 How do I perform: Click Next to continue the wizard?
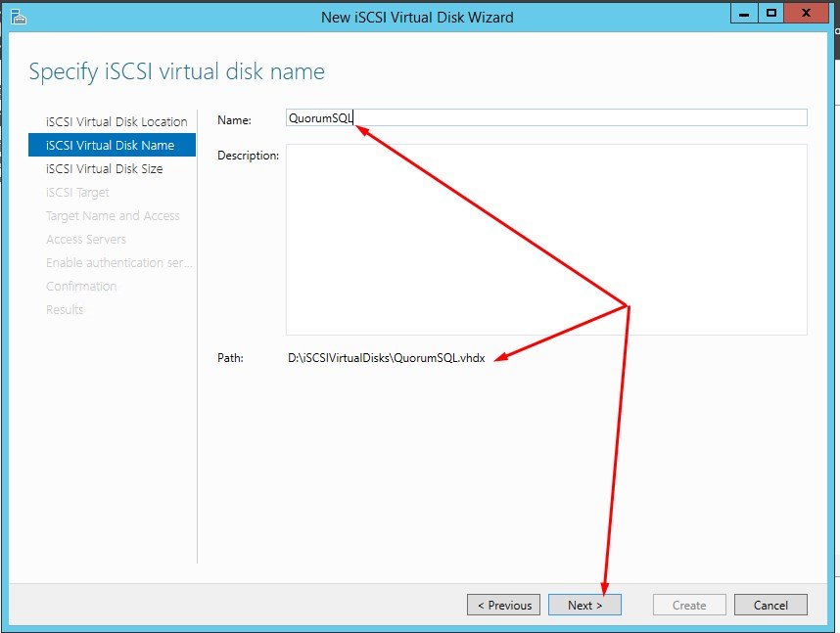click(584, 605)
